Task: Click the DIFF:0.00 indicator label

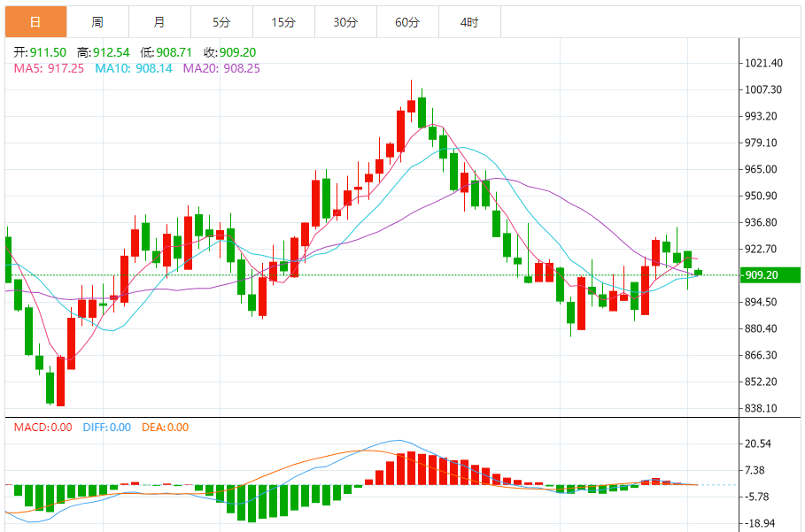Action: (107, 428)
